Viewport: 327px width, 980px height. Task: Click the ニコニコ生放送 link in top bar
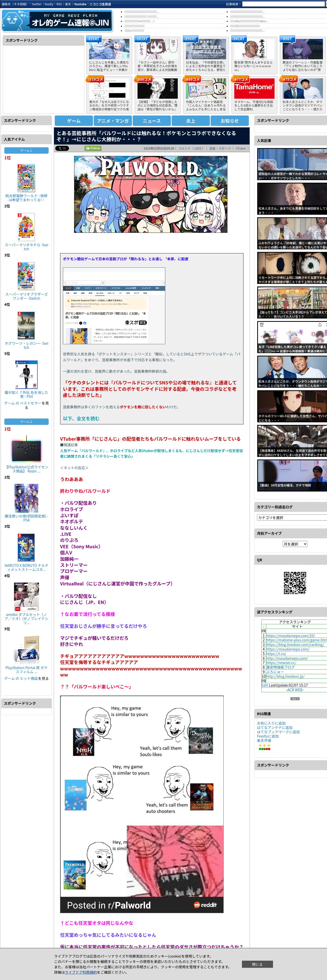(x=100, y=4)
